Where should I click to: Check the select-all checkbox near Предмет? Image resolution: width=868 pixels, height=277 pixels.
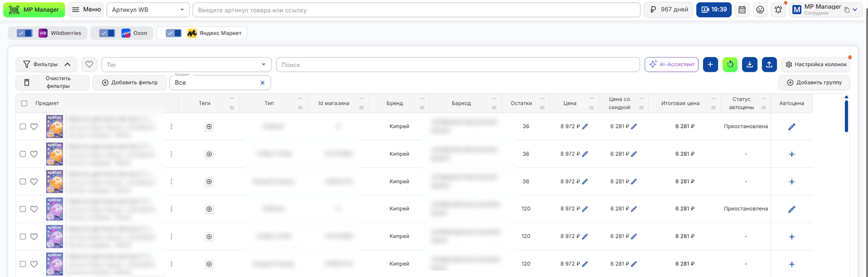point(24,103)
